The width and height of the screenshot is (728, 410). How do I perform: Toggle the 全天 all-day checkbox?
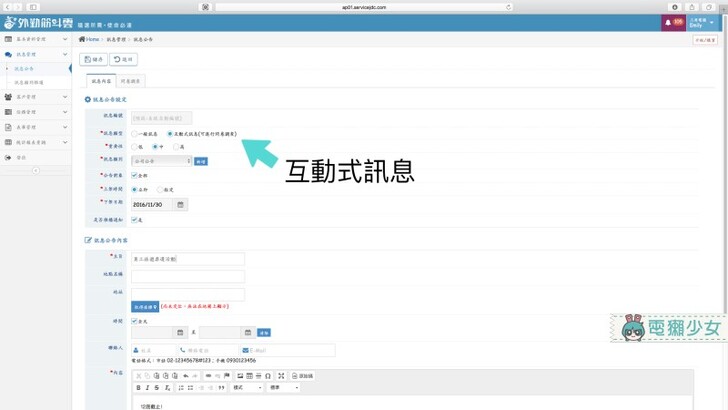coord(135,321)
